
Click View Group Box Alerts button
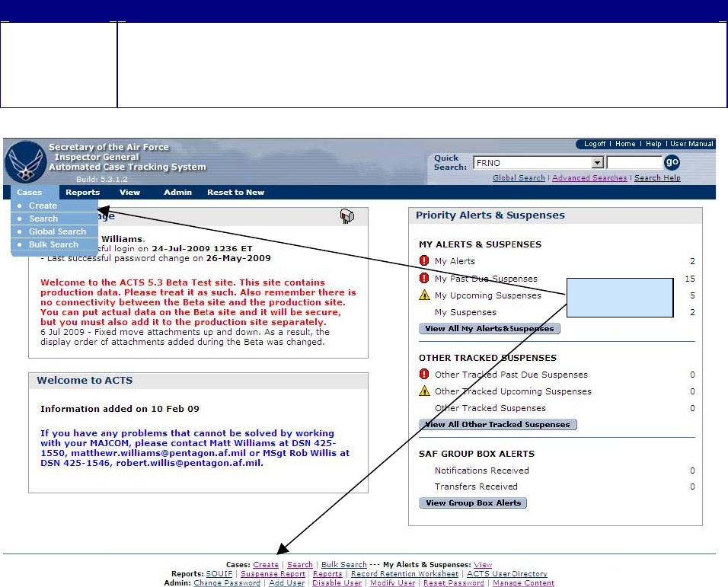473,503
